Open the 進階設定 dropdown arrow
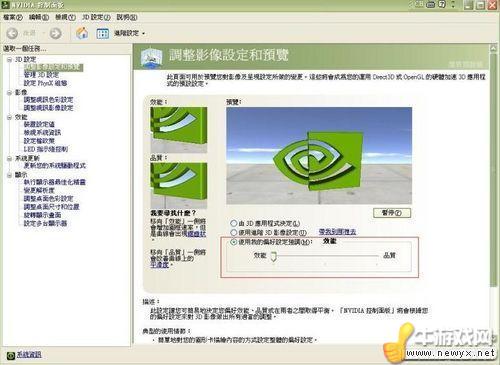 (x=144, y=34)
